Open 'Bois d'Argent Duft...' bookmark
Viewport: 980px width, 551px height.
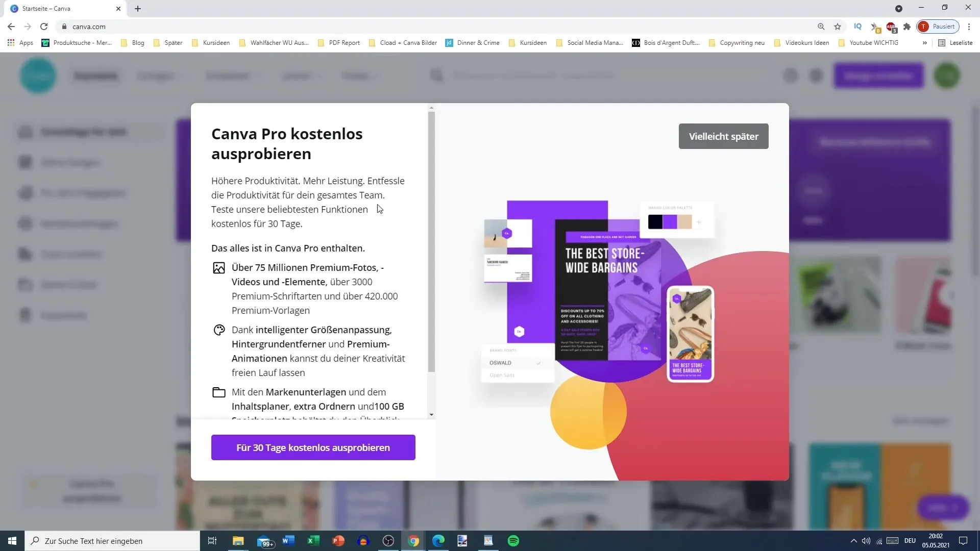666,43
